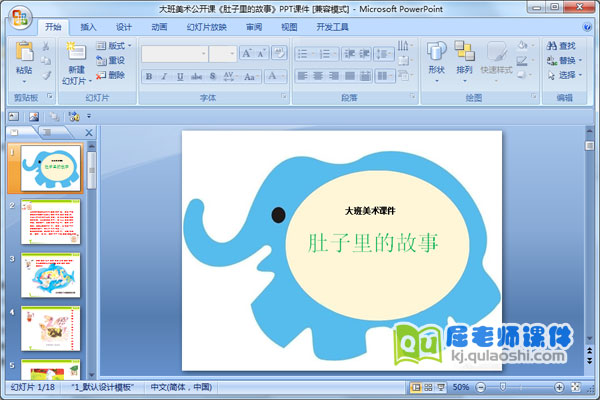Click the zoom in plus button
Image resolution: width=600 pixels, height=400 pixels.
click(x=559, y=387)
